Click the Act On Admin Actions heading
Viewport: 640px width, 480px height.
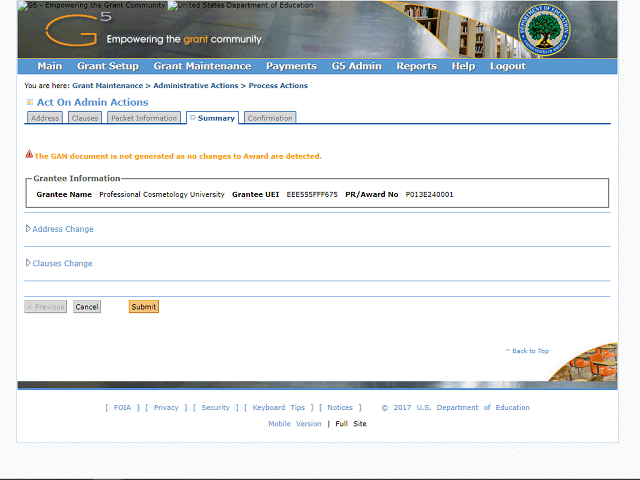[93, 102]
